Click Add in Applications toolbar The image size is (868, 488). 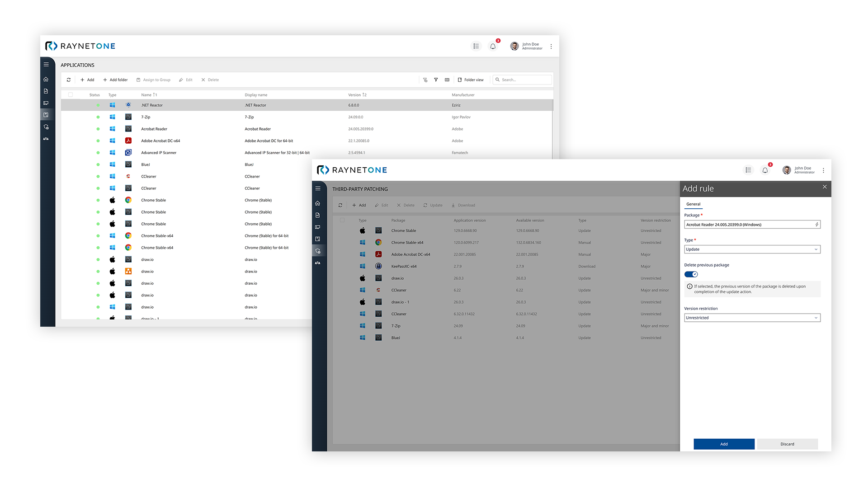click(x=87, y=80)
